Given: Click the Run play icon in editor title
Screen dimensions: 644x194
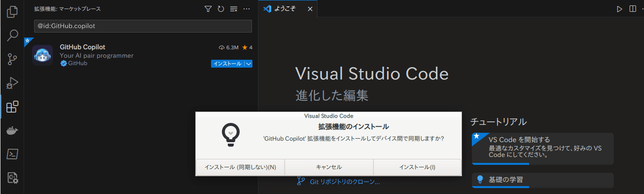Looking at the screenshot, I should [x=619, y=9].
